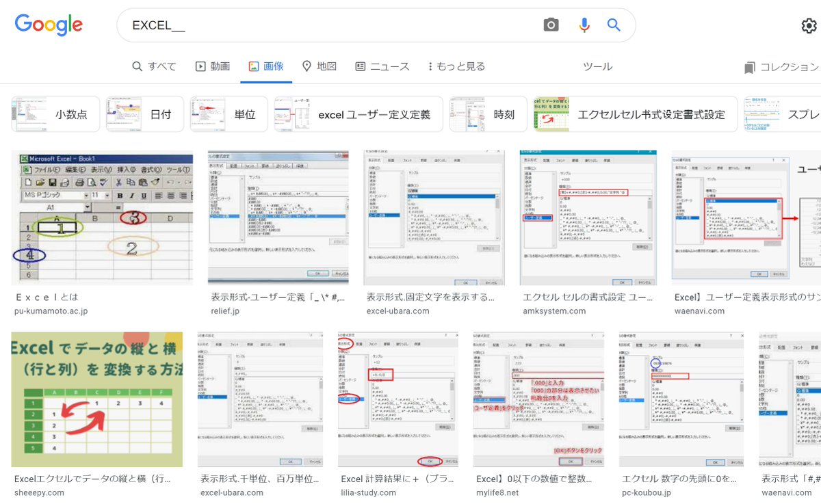Start voice search with microphone icon

pos(584,25)
